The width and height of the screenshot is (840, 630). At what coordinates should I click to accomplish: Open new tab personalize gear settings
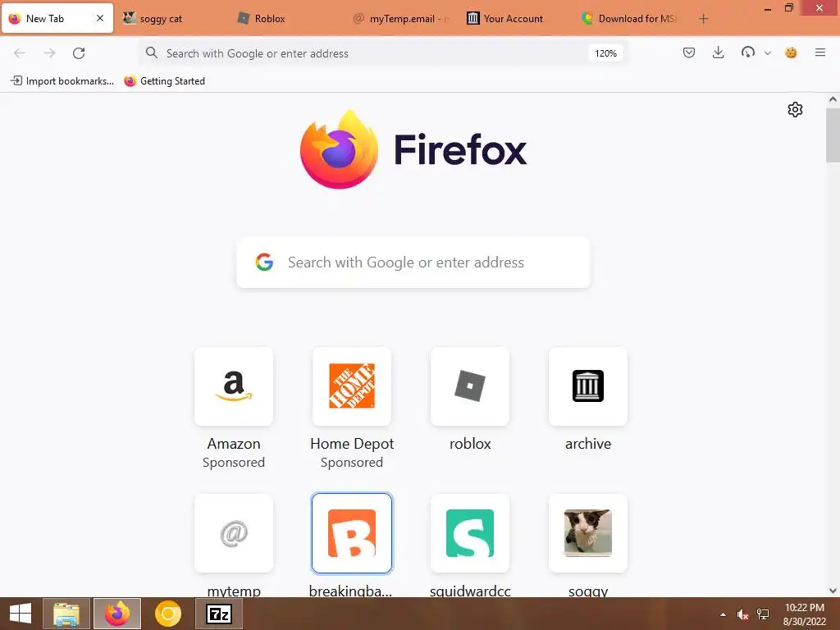[795, 109]
